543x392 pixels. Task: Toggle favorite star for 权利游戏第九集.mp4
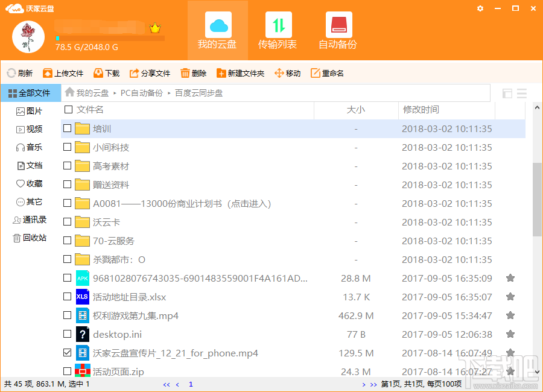click(x=510, y=315)
